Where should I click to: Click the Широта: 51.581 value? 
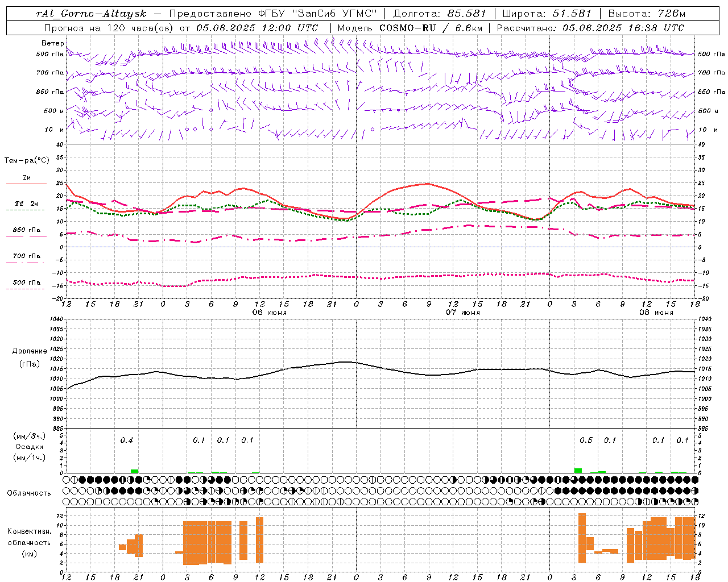(x=547, y=14)
